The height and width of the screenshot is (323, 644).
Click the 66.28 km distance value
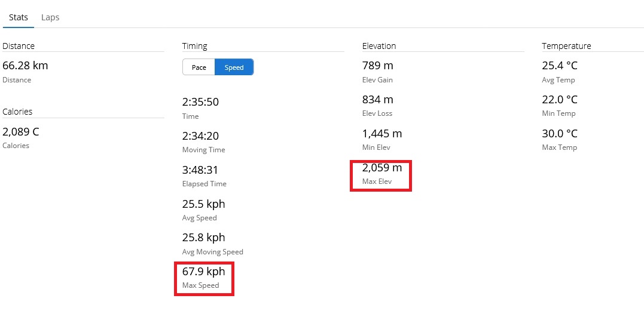(x=25, y=66)
